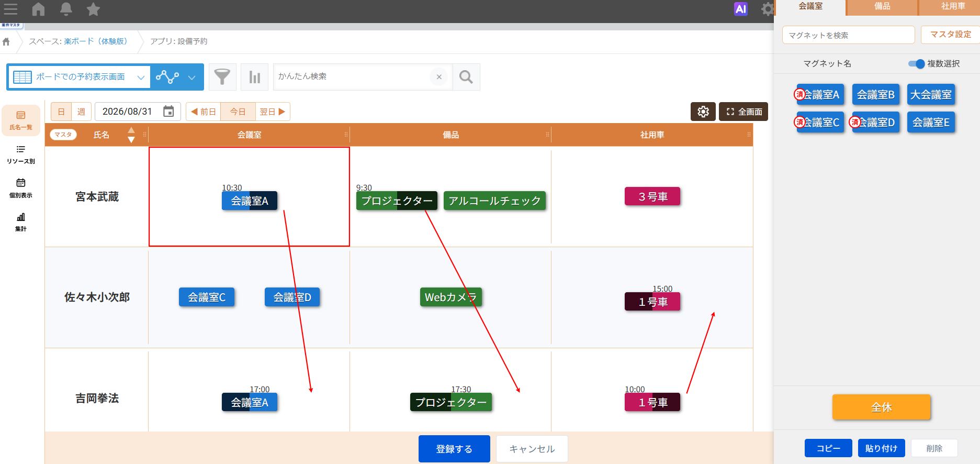Go to 翌日 next day
The height and width of the screenshot is (464, 980).
(273, 112)
